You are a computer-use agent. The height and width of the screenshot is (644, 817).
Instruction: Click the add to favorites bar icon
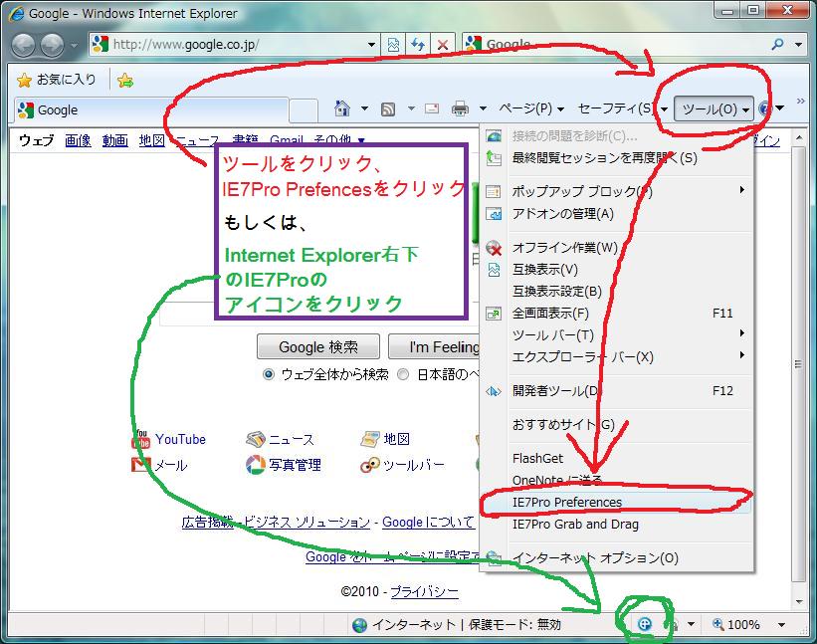[x=125, y=81]
